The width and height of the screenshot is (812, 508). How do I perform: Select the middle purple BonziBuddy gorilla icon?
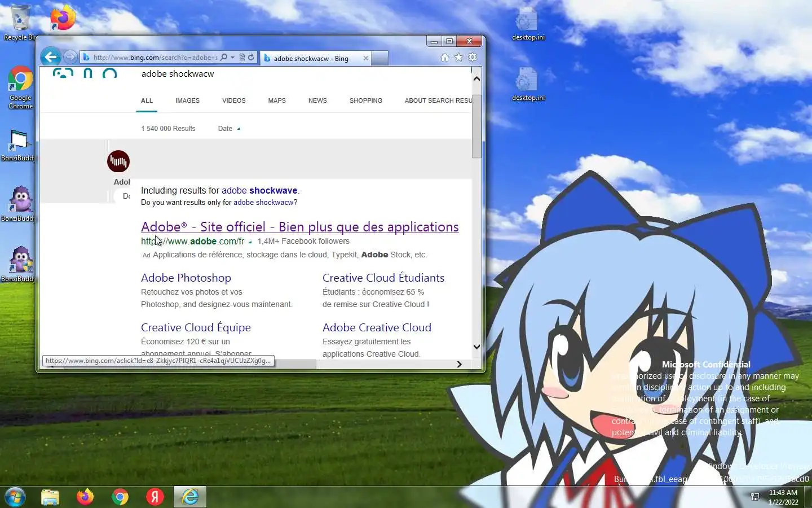[19, 204]
